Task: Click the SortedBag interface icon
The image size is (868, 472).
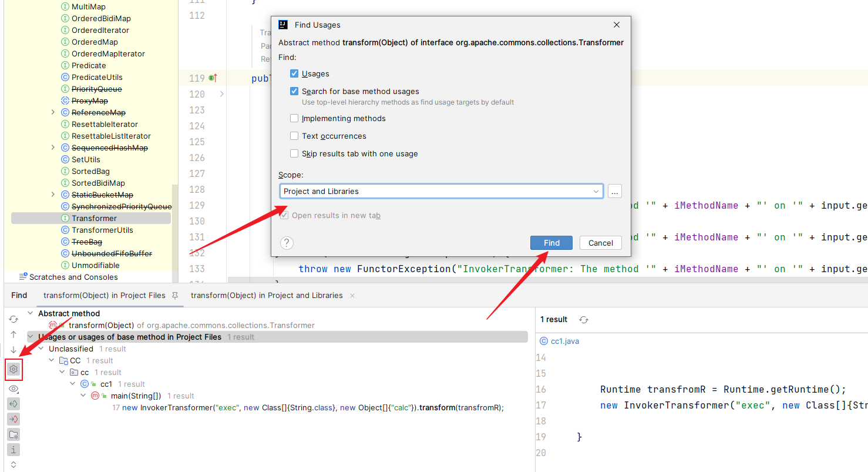Action: (65, 171)
